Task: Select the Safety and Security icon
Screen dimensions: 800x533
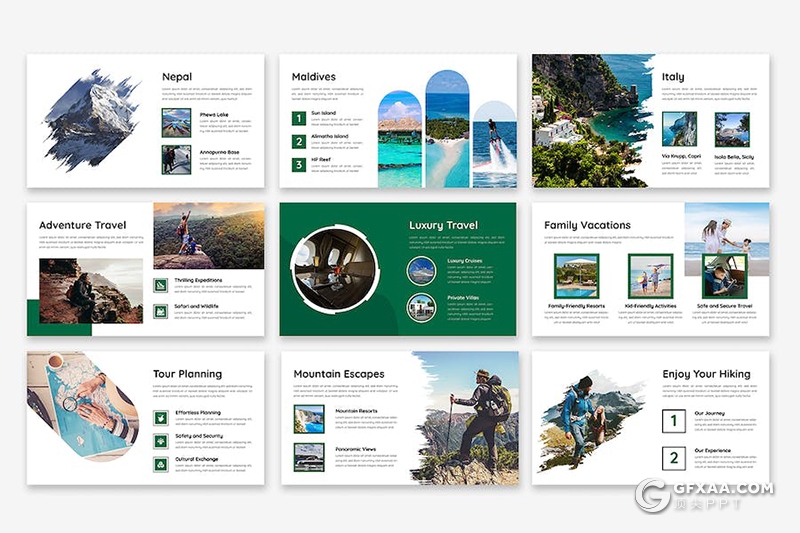Action: [160, 441]
